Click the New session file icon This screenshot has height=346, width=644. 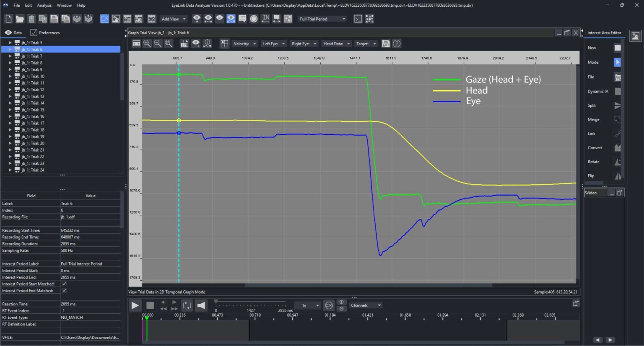click(8, 19)
